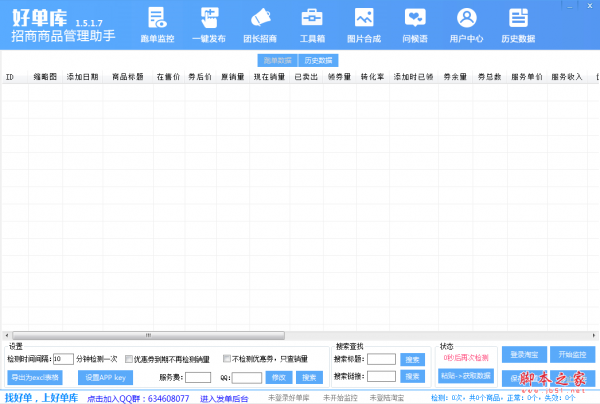Open the 团长招商 toolbar icon
This screenshot has width=600, height=404.
260,24
